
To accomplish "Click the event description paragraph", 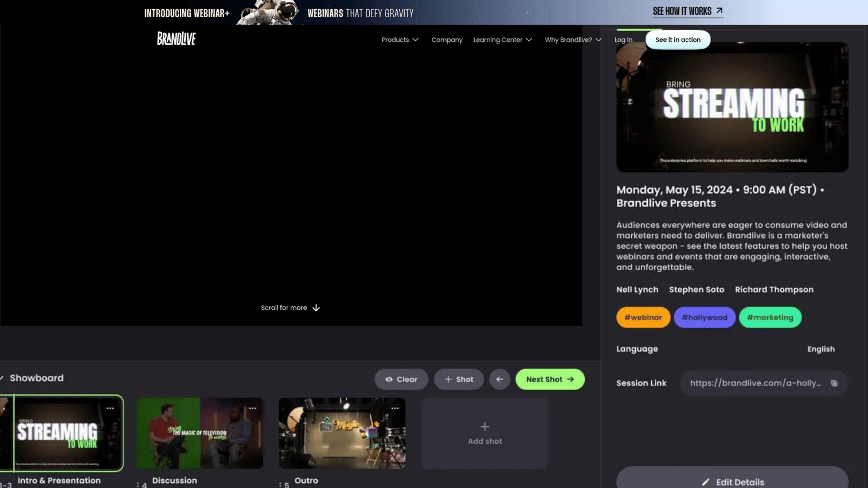I will [x=732, y=246].
